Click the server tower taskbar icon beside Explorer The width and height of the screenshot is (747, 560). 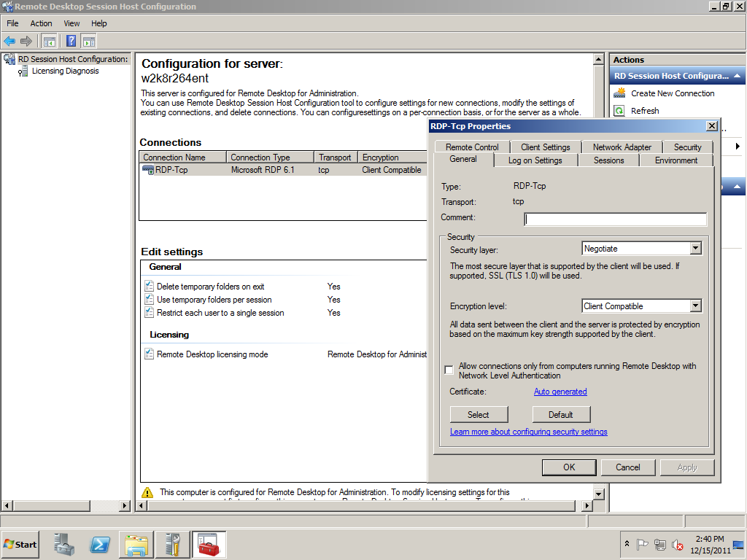click(x=172, y=545)
